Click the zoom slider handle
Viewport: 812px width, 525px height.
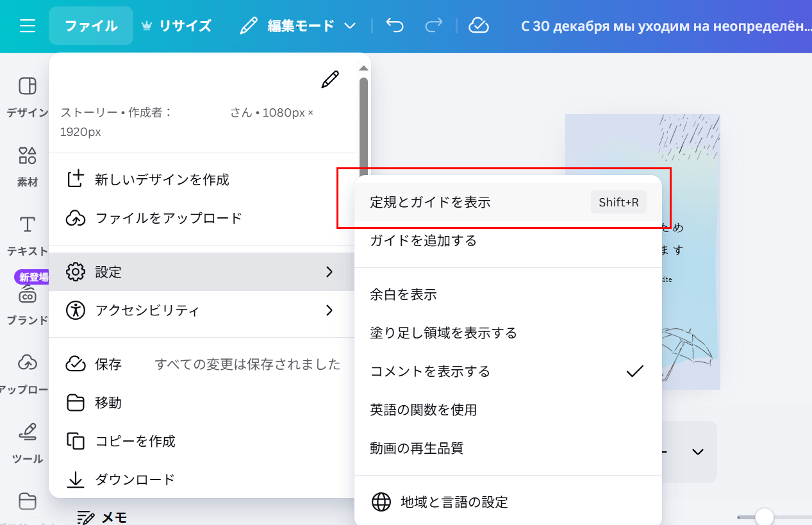764,517
